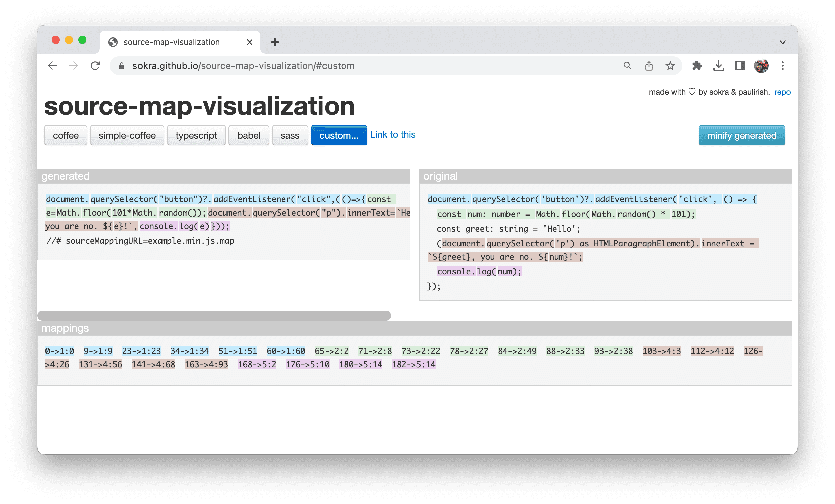The height and width of the screenshot is (504, 835).
Task: Select the 'typescript' preset tab
Action: point(196,136)
